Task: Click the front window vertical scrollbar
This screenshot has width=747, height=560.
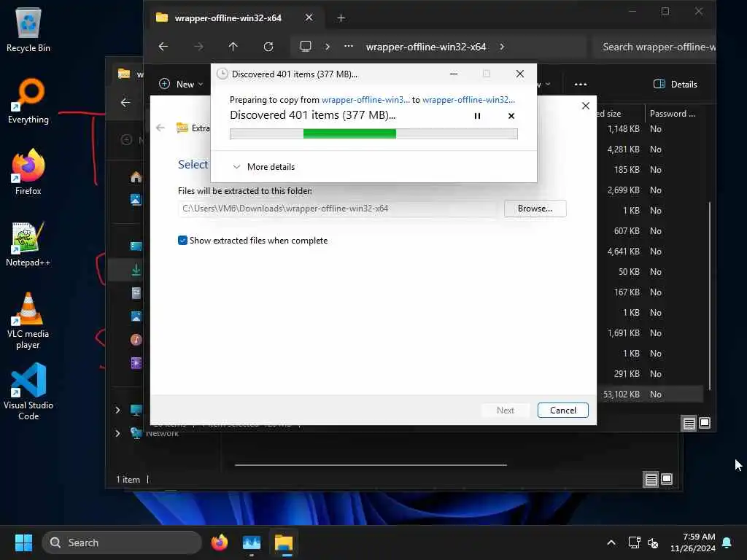Action: click(x=709, y=295)
